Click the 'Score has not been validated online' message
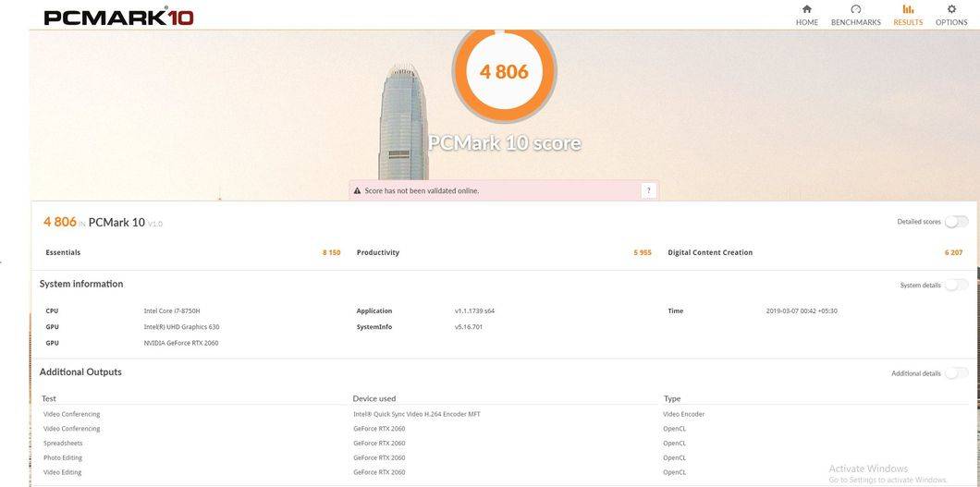This screenshot has width=980, height=487. 422,191
